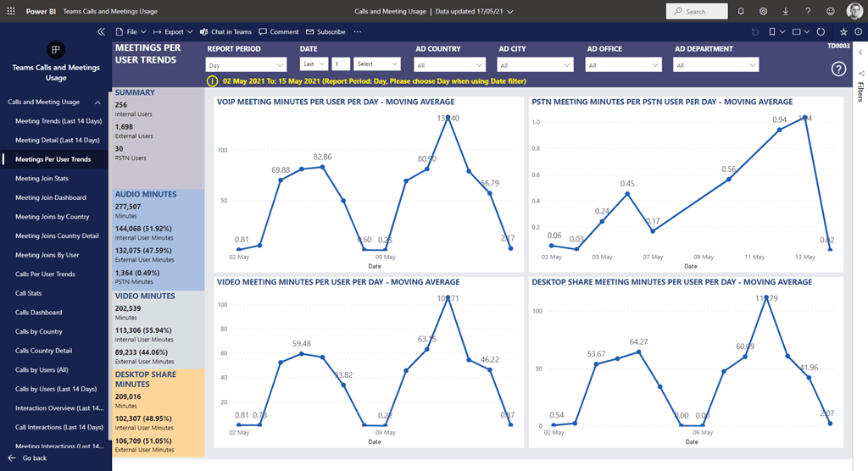The width and height of the screenshot is (868, 471).
Task: Favorite this report with the star icon
Action: click(843, 32)
